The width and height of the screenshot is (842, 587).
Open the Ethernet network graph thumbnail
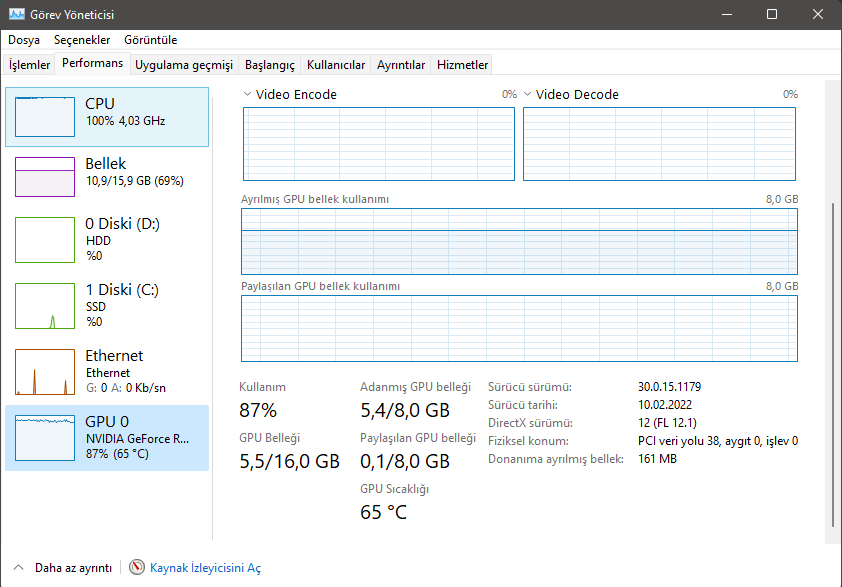coord(45,371)
